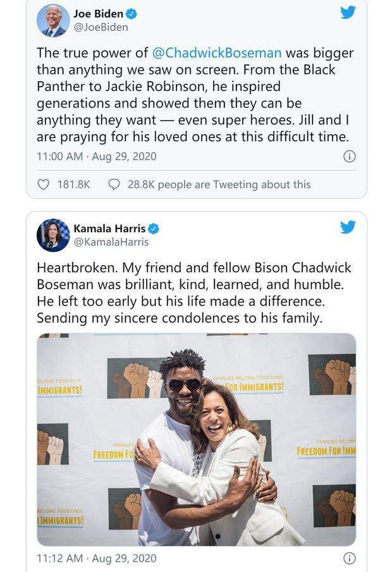Click Joe Biden's verified badge

[132, 14]
